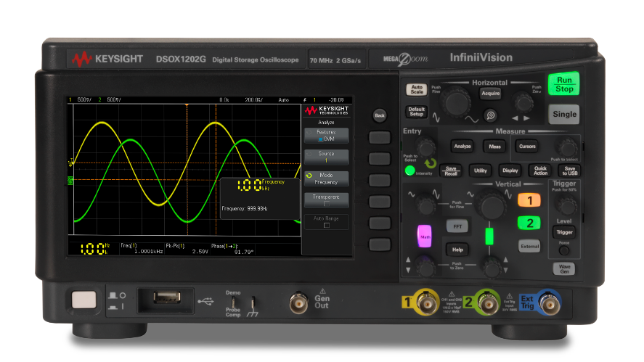This screenshot has width=644, height=362.
Task: Open the Analyze key menu
Action: 462,146
